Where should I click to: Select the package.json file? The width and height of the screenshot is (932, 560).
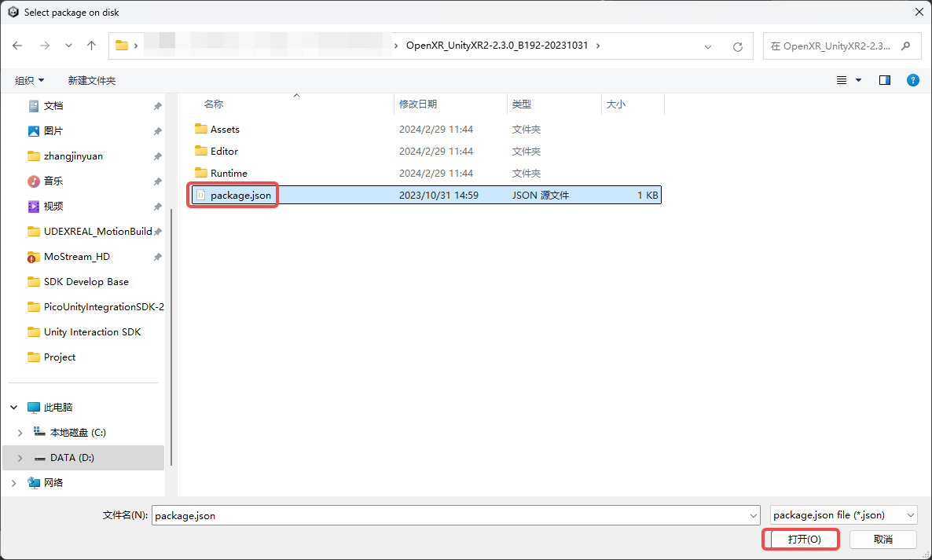(240, 195)
